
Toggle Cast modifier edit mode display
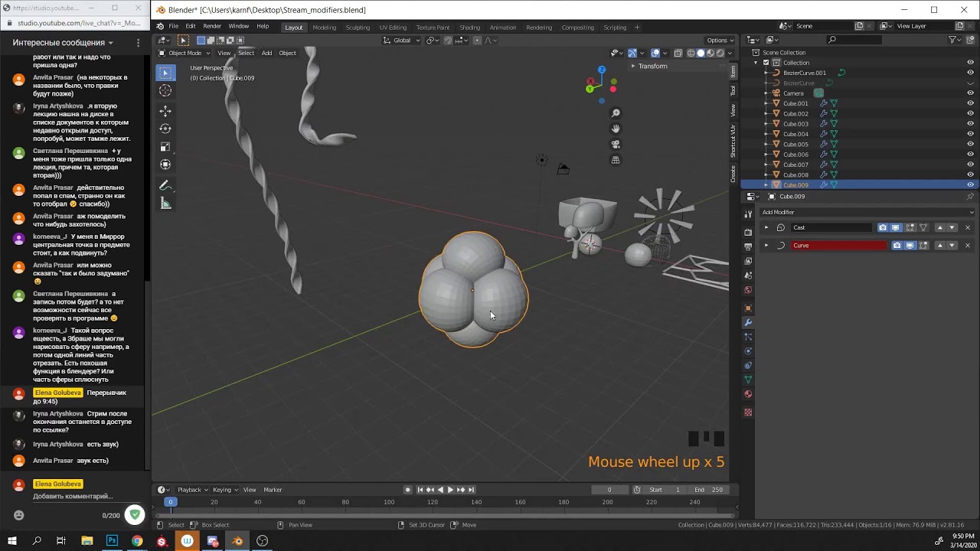click(910, 227)
